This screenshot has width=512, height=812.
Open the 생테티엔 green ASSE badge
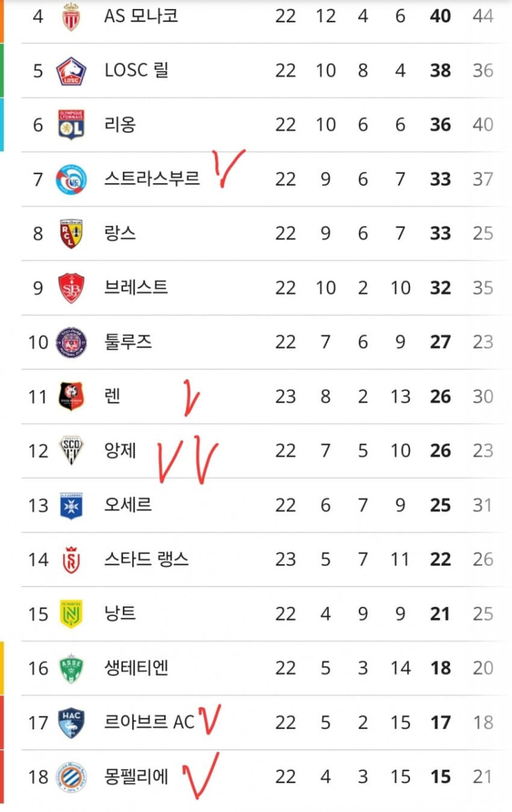[70, 669]
